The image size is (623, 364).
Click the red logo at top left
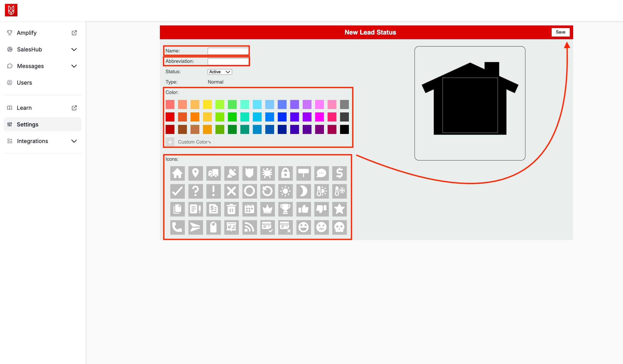point(11,10)
